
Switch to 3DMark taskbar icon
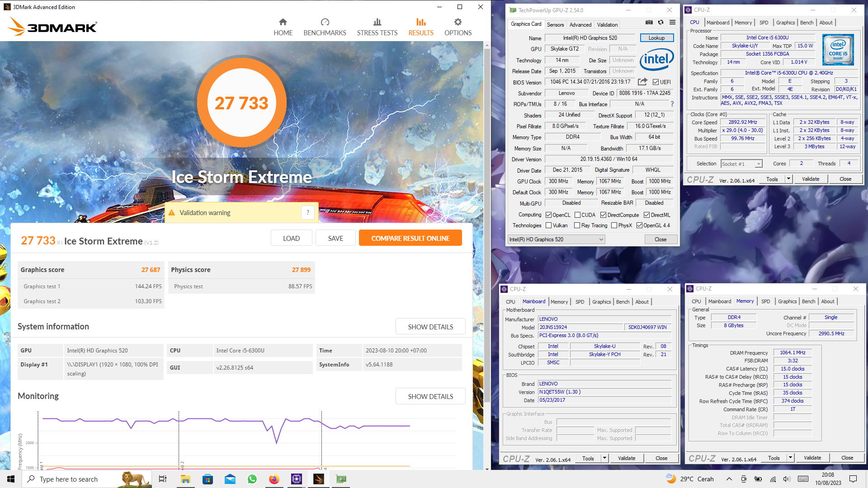tap(319, 479)
